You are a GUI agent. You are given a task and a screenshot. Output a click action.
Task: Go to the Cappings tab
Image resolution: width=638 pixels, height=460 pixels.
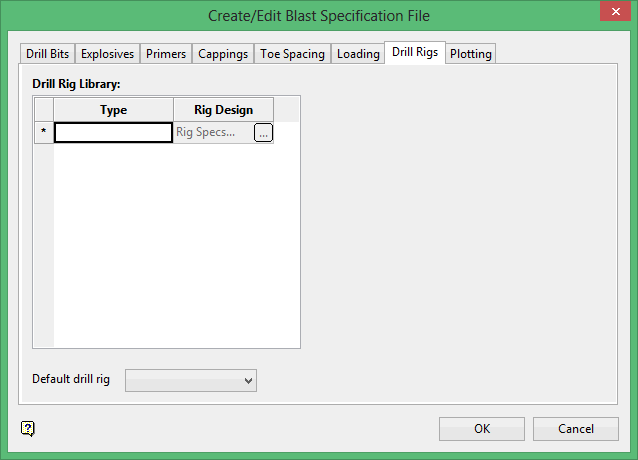pyautogui.click(x=223, y=54)
